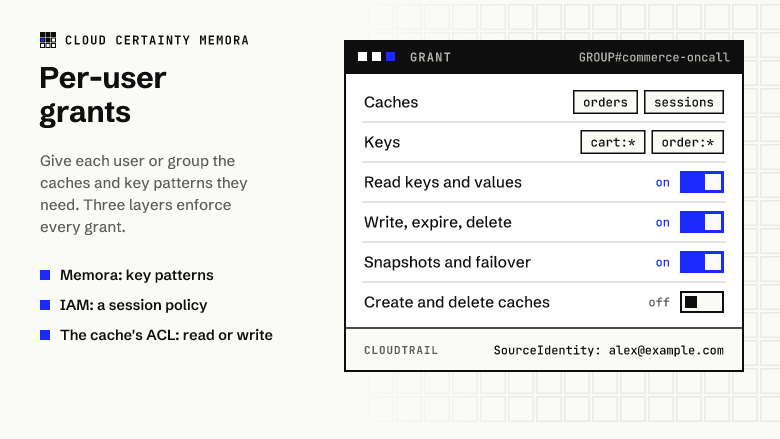
Task: Disable Snapshots and failover switch
Action: tap(701, 262)
